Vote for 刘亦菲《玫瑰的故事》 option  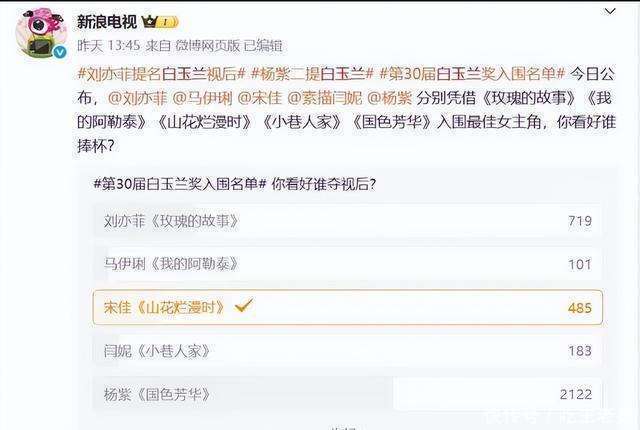coord(348,221)
